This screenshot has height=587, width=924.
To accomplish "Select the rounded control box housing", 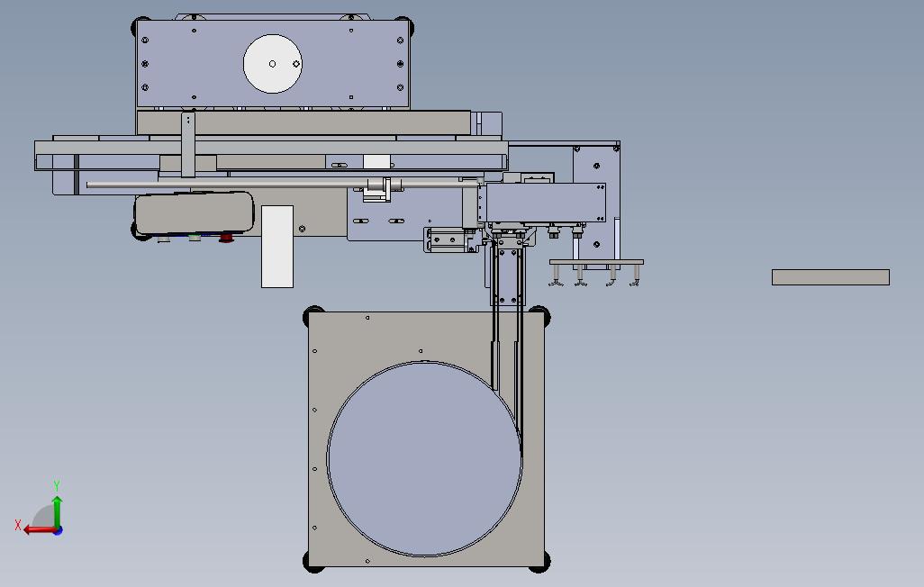I will [x=194, y=212].
